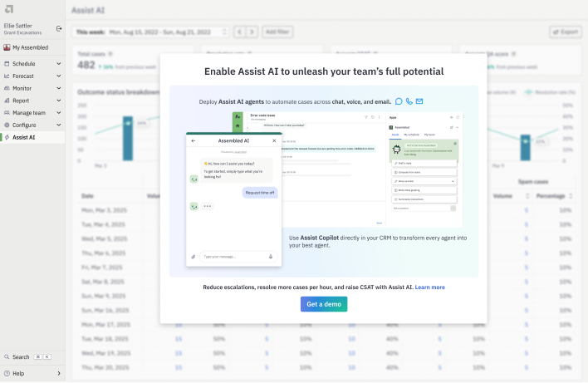
Task: Click the Get a demo button
Action: [324, 304]
